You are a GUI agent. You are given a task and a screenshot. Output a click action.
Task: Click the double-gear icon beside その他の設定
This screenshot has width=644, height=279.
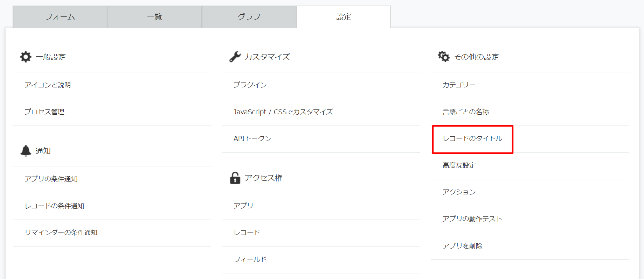click(444, 56)
